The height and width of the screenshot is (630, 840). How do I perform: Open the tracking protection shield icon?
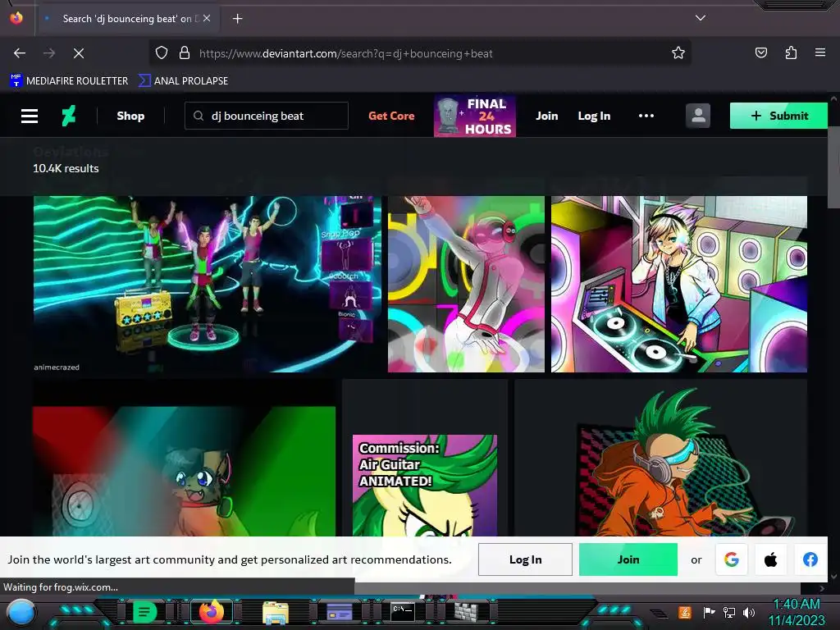click(162, 53)
